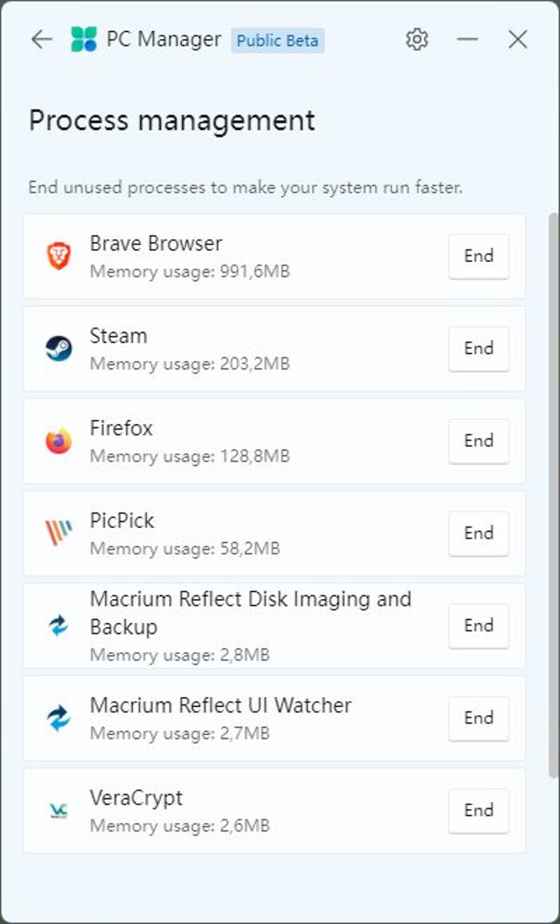Viewport: 560px width, 924px height.
Task: Click the Macrium Reflect UI Watcher icon
Action: (58, 718)
